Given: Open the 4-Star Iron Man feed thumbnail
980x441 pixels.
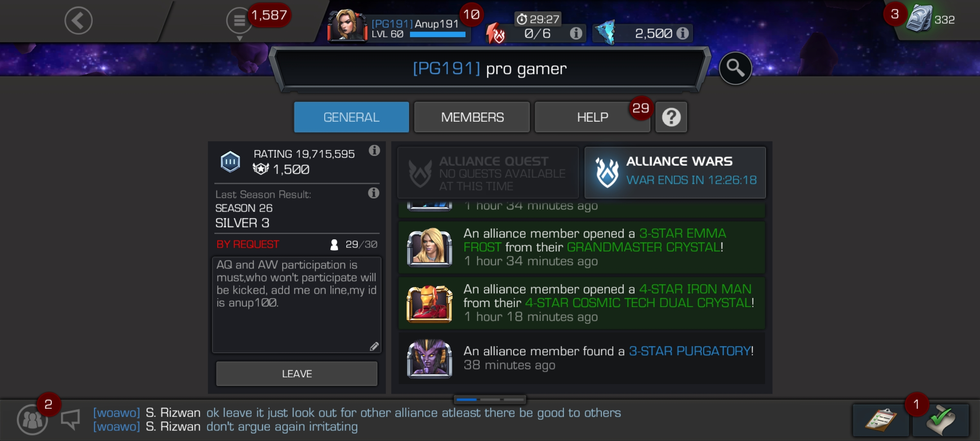Looking at the screenshot, I should tap(430, 304).
